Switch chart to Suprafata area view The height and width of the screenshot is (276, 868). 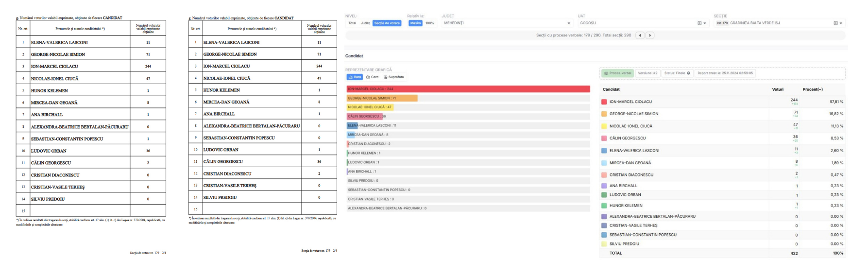click(x=393, y=77)
